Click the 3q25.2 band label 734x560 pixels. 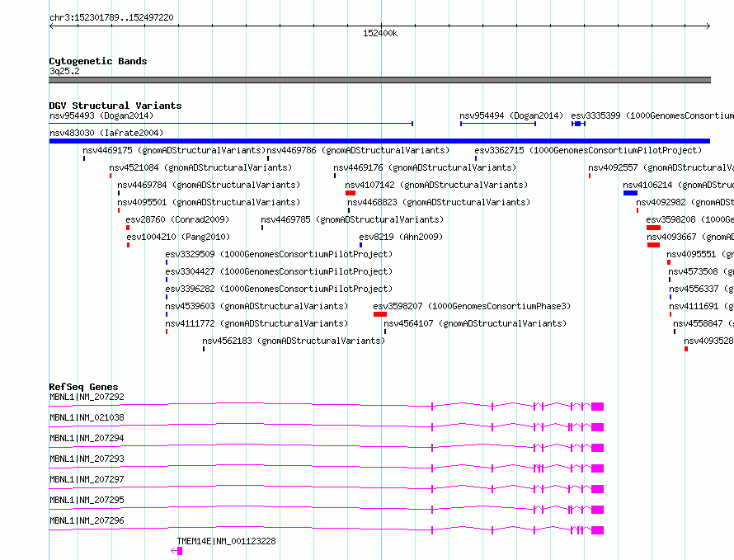click(x=64, y=71)
